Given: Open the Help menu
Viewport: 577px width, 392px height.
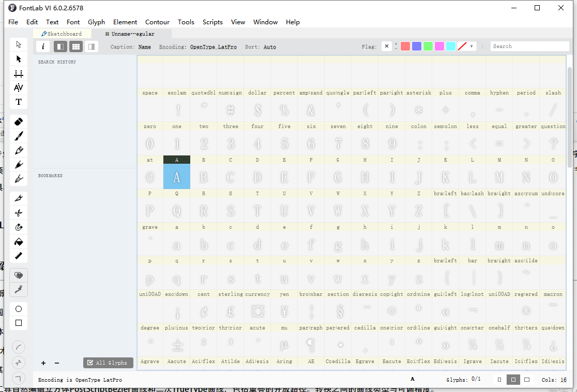Looking at the screenshot, I should [x=293, y=22].
